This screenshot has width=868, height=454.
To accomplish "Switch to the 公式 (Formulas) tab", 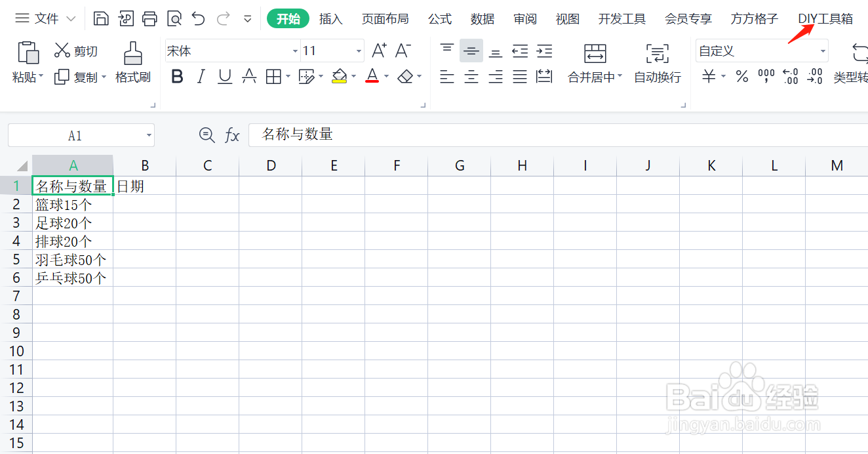I will pyautogui.click(x=440, y=19).
